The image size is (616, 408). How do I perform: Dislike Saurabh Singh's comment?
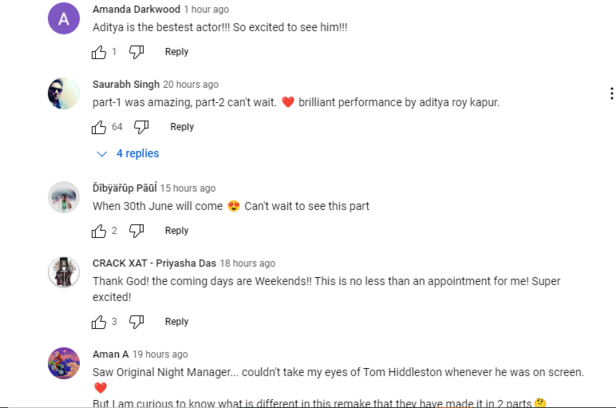[x=142, y=127]
